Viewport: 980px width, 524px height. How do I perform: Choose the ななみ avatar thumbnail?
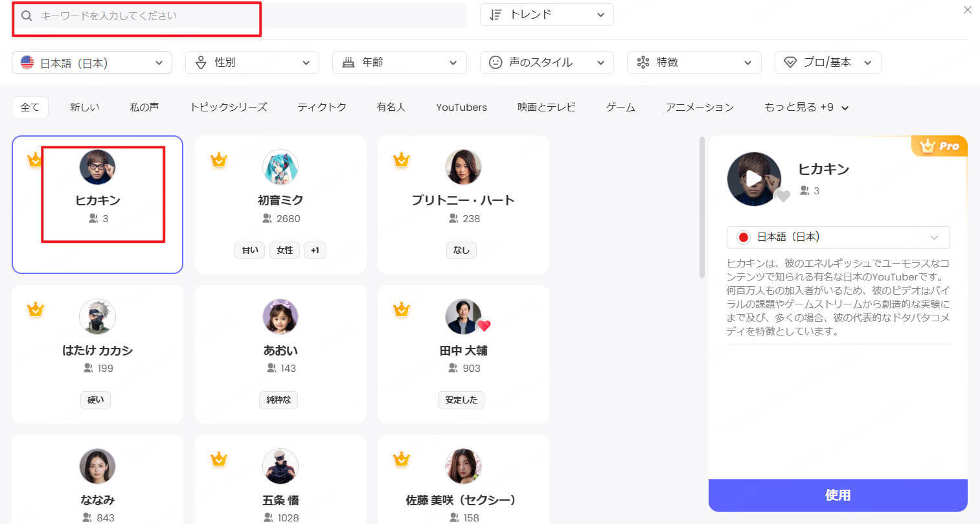pyautogui.click(x=97, y=466)
